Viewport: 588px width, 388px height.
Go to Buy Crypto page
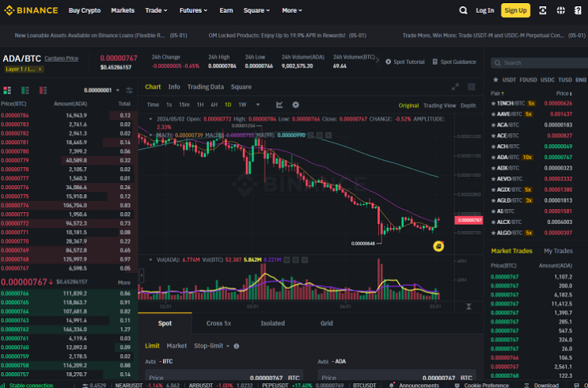[x=85, y=10]
